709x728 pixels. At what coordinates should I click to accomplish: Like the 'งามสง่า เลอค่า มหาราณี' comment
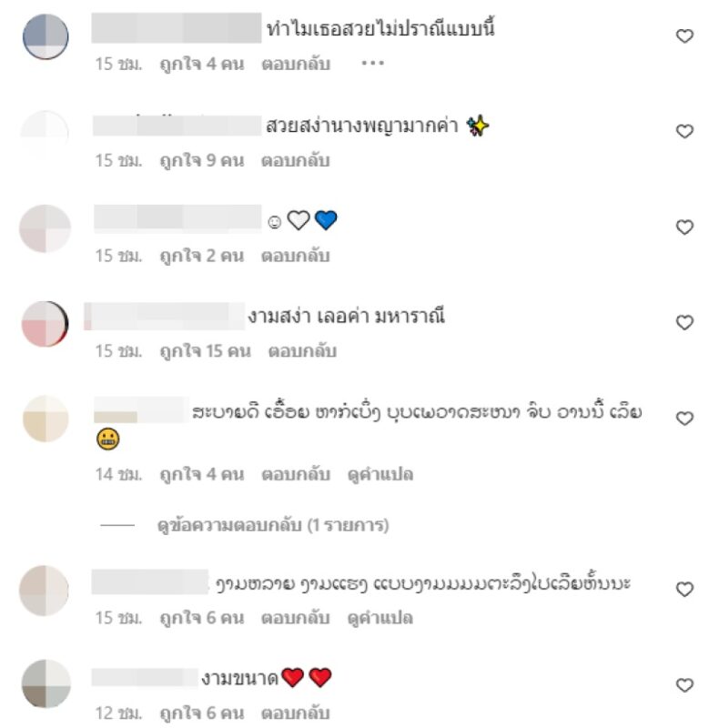684,322
